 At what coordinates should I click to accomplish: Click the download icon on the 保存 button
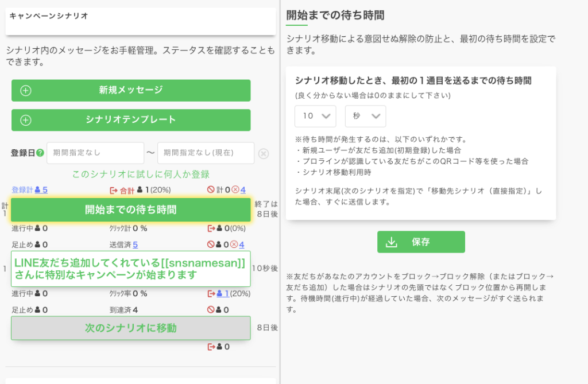tap(392, 242)
